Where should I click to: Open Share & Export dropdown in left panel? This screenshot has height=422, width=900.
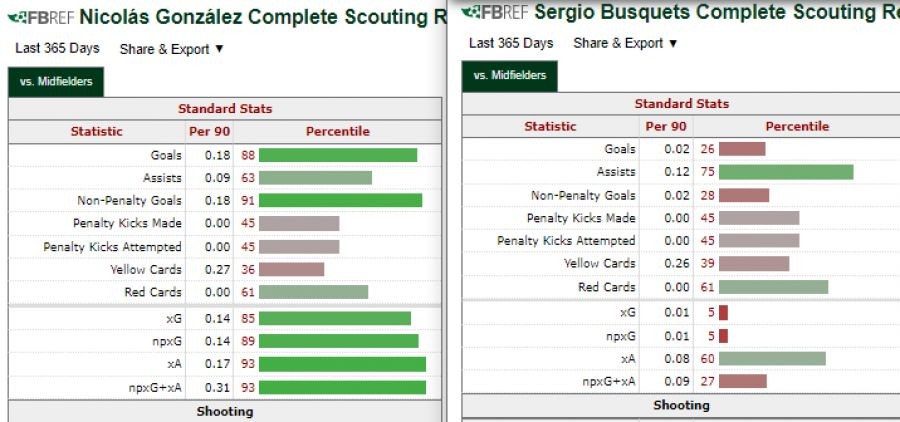coord(171,49)
